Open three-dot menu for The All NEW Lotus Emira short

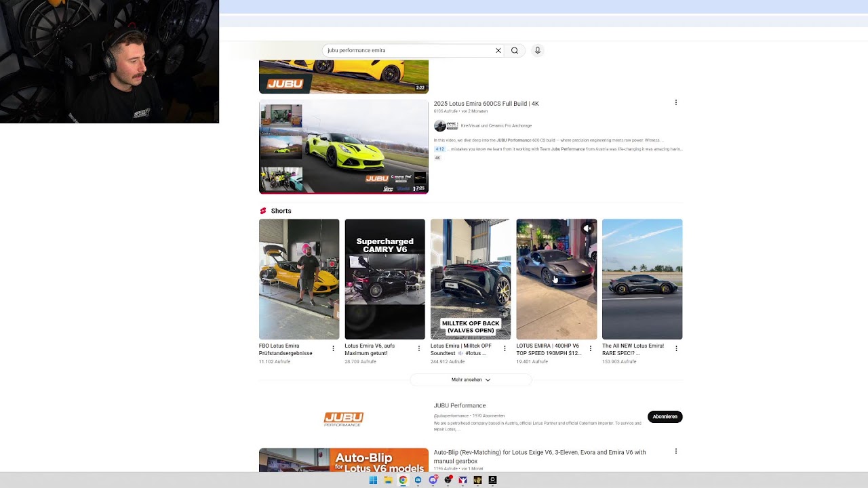pyautogui.click(x=676, y=348)
